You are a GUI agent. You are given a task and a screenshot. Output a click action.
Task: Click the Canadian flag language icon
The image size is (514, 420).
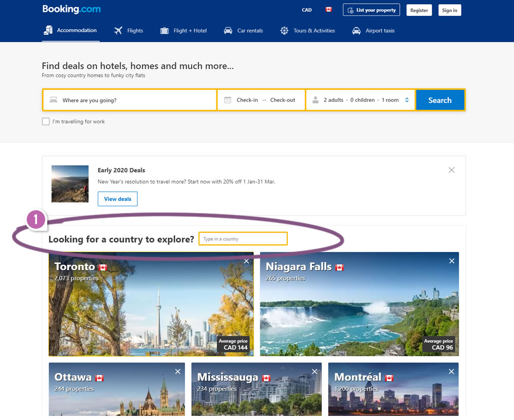click(x=328, y=10)
